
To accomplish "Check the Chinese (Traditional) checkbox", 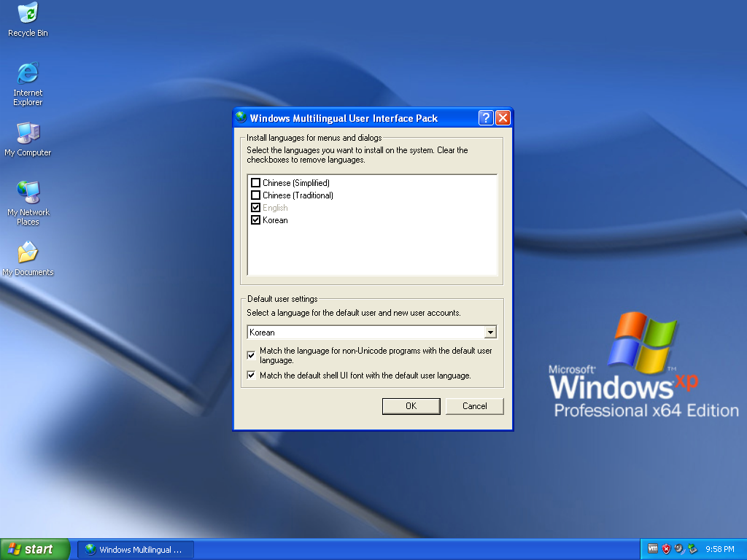I will (x=256, y=195).
